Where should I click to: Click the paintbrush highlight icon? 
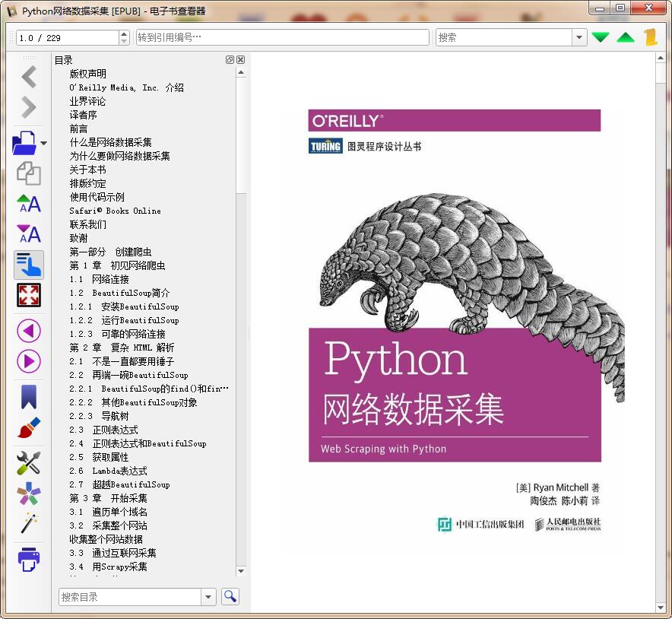coord(29,427)
